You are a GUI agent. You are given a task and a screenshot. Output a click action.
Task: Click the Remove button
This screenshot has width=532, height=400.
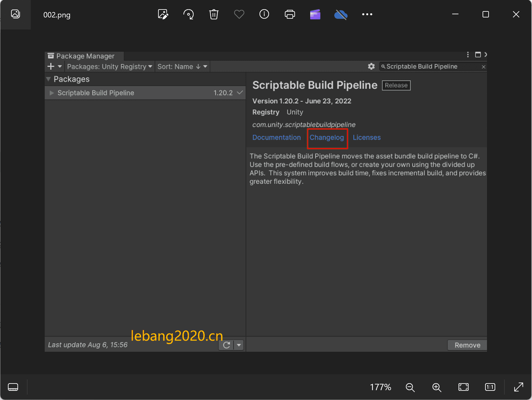[x=467, y=345]
